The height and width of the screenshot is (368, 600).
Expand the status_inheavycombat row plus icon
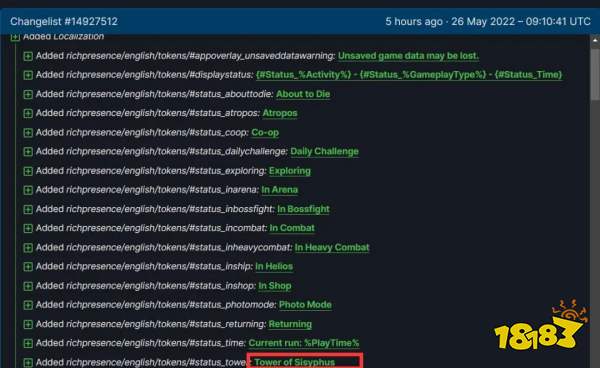click(28, 248)
